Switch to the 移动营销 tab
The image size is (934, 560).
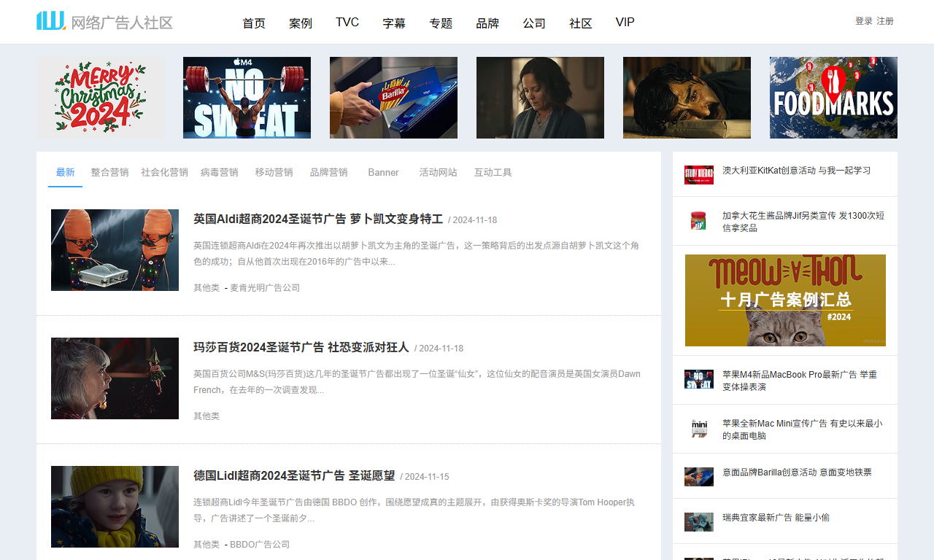274,173
